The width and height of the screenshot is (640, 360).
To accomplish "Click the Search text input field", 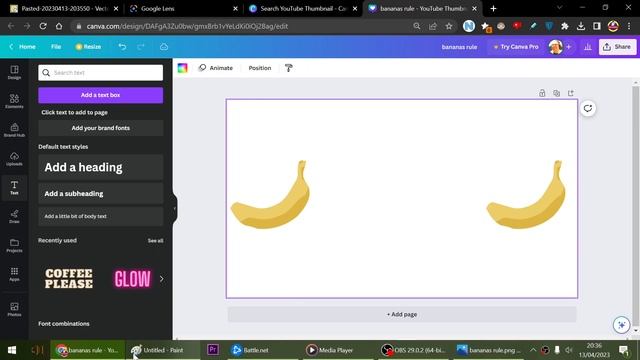I will pyautogui.click(x=100, y=73).
